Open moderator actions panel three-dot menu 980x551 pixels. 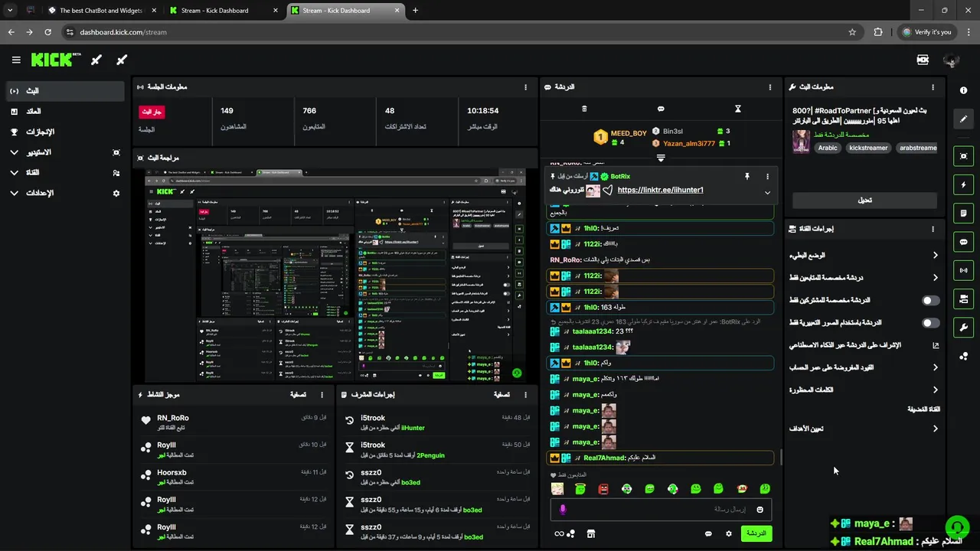[525, 395]
